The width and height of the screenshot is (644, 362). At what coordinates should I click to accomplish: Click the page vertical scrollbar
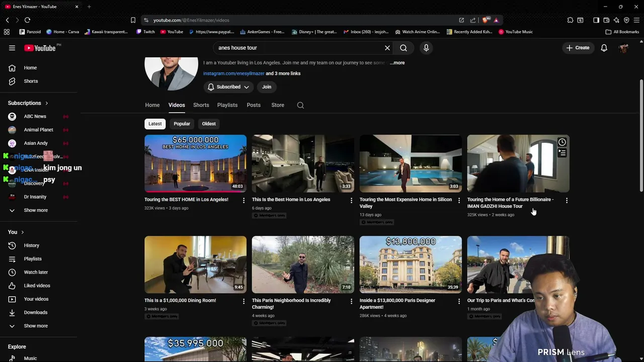click(641, 136)
